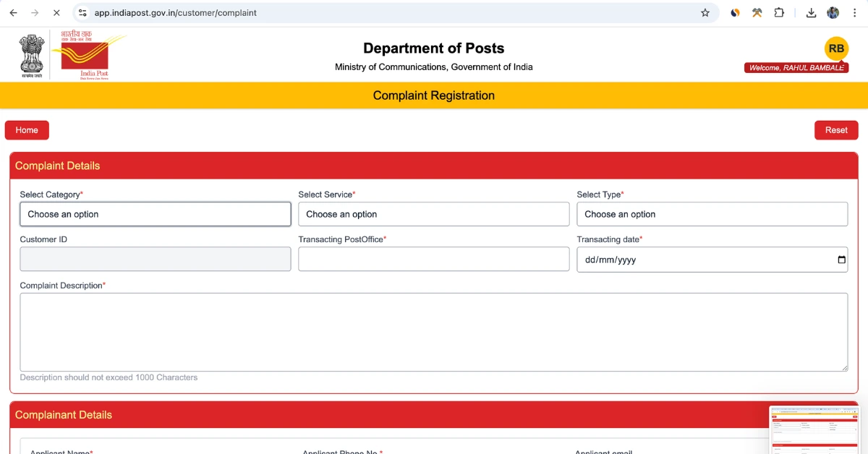868x454 pixels.
Task: Expand the Select Type dropdown
Action: (x=712, y=214)
